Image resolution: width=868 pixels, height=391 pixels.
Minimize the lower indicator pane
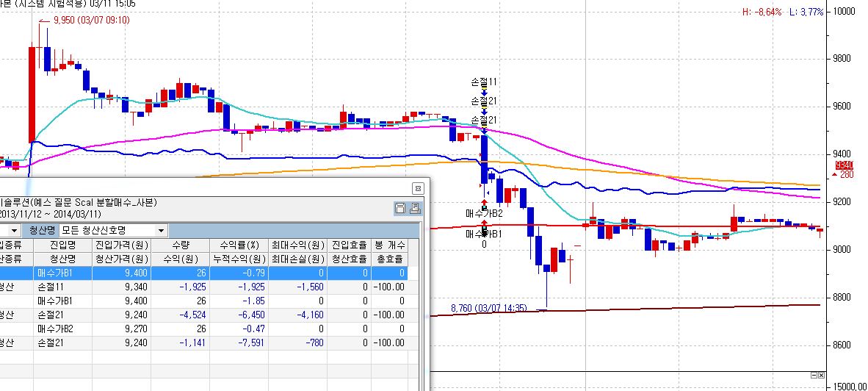tap(814, 375)
